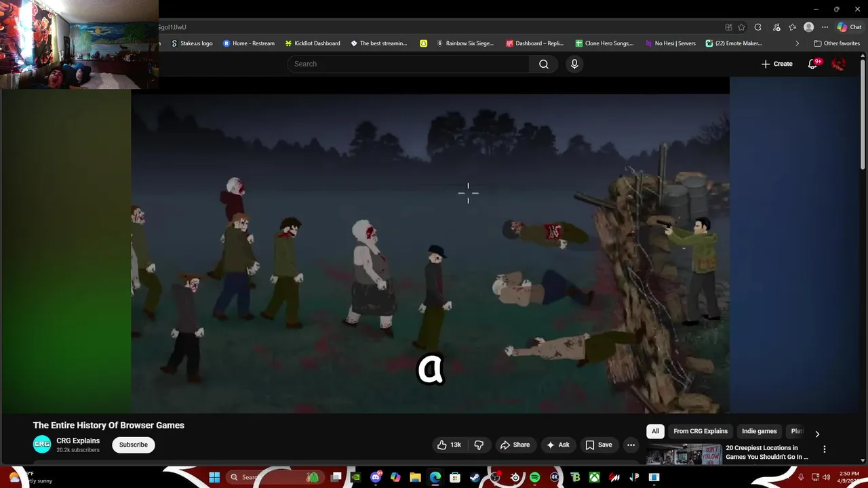Show more bookmarks with chevron arrow
The image size is (868, 488).
click(x=797, y=43)
